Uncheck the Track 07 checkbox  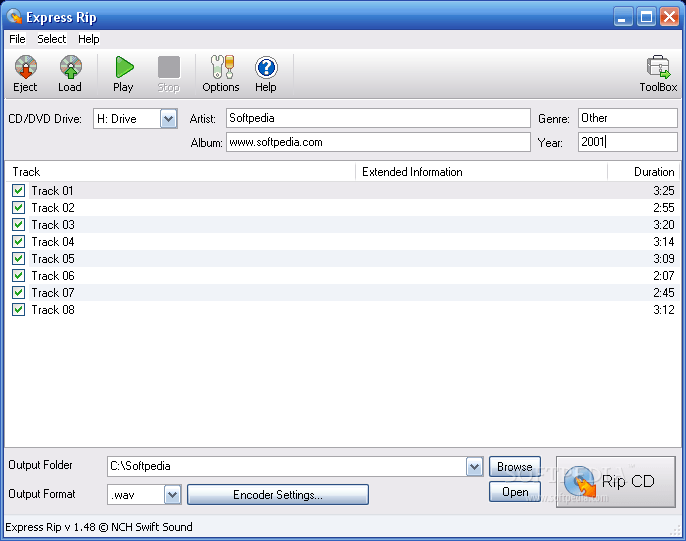click(x=18, y=293)
